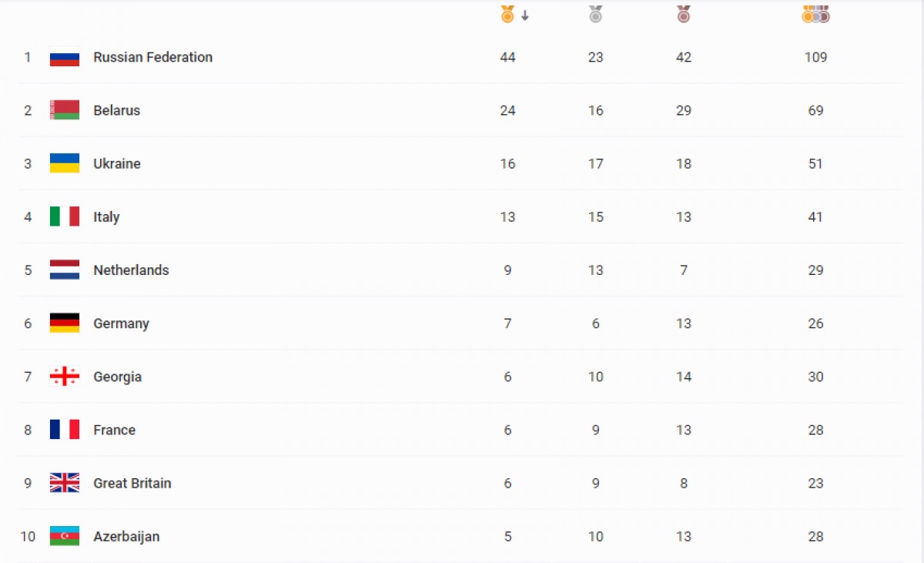
Task: Sort by total medals icon
Action: tap(816, 14)
